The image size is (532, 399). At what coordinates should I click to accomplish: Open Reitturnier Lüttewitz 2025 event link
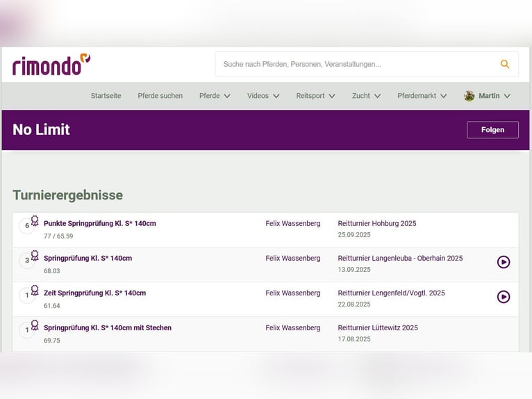coord(378,328)
